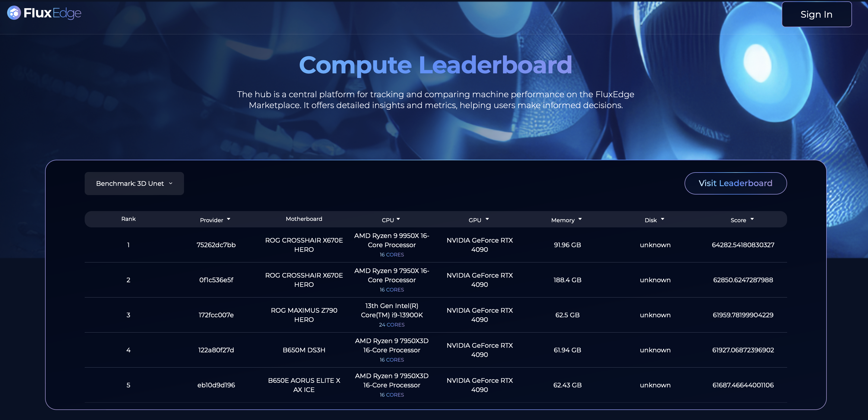Click the Motherboard column header
Viewport: 868px width, 420px height.
tap(304, 219)
